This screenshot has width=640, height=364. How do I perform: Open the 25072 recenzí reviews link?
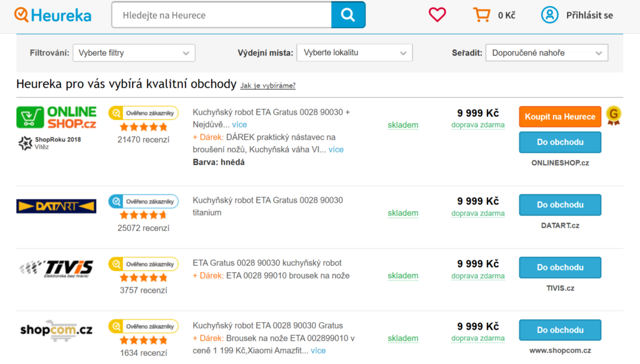tap(143, 228)
